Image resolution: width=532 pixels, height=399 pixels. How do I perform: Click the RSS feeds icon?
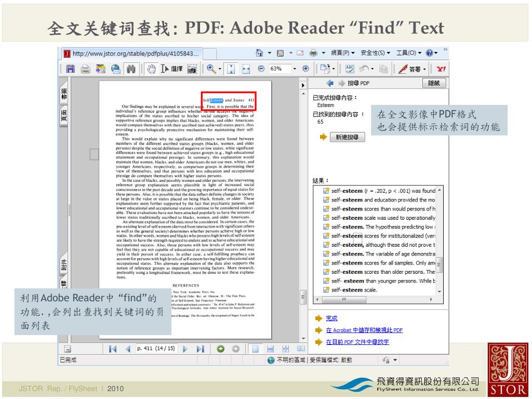[x=280, y=54]
